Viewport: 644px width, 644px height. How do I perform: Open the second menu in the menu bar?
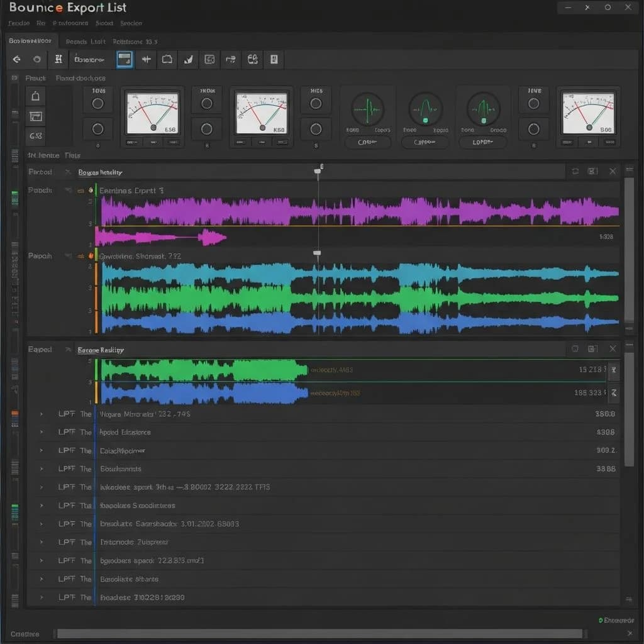pyautogui.click(x=41, y=23)
